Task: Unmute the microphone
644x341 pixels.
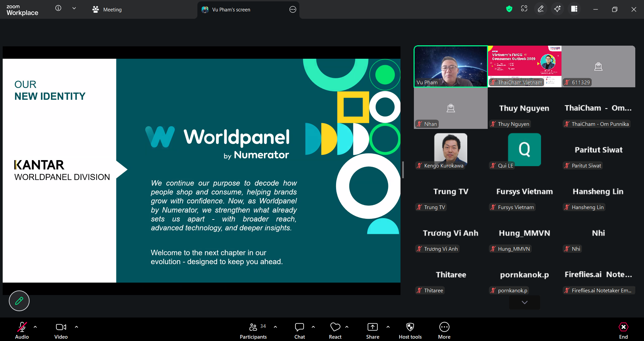Action: click(21, 330)
